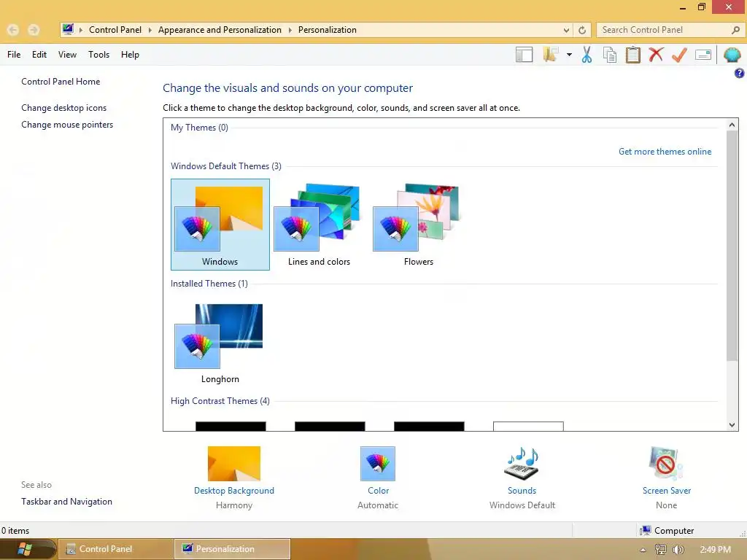747x560 pixels.
Task: Click the theme list scrollbar thumb
Action: [x=732, y=246]
